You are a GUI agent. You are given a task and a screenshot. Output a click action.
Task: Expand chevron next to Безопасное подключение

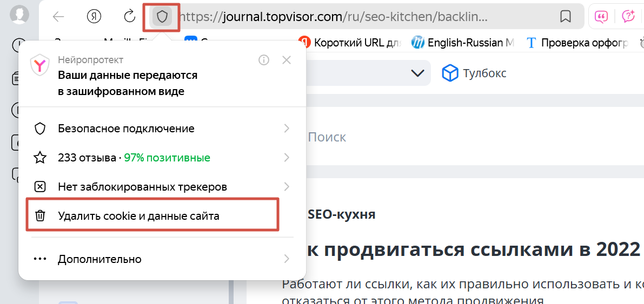pos(287,129)
